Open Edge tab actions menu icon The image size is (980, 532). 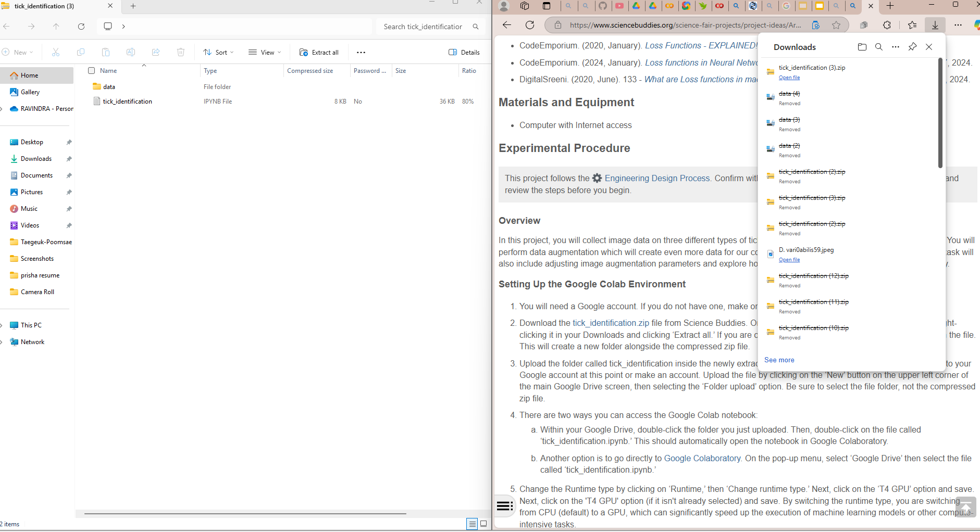point(547,6)
